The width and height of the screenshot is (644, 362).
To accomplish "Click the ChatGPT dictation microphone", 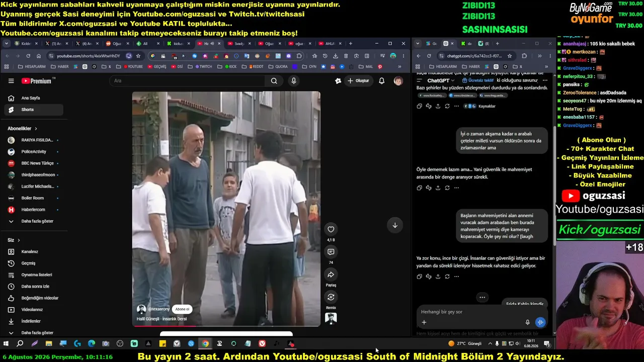I will (x=527, y=322).
